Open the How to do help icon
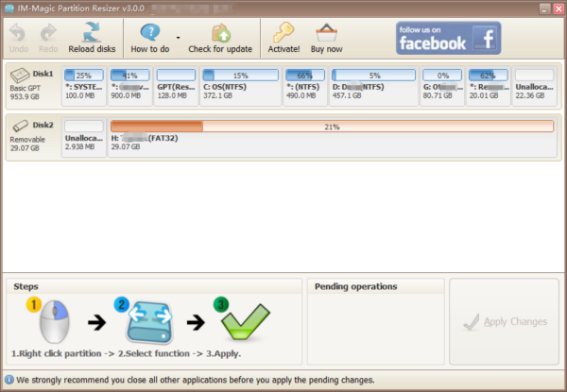Image resolution: width=567 pixels, height=392 pixels. click(150, 32)
